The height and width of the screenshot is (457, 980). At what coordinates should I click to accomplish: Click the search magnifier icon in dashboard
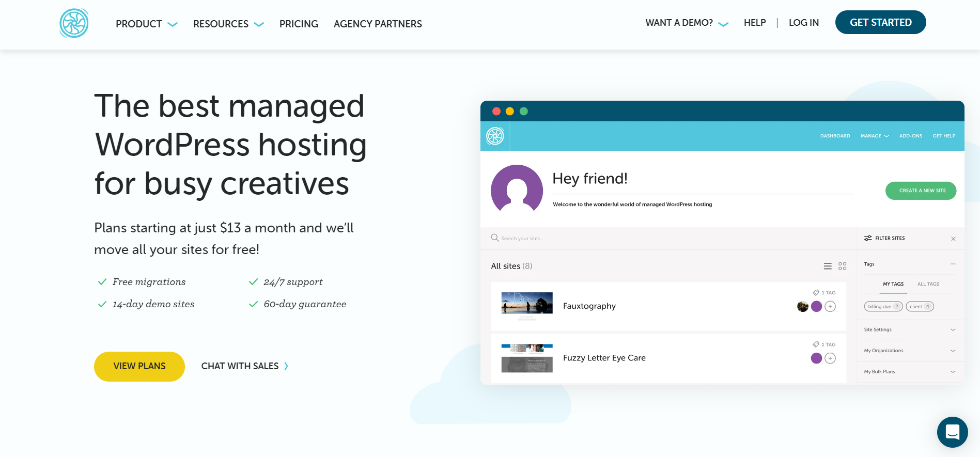click(495, 238)
